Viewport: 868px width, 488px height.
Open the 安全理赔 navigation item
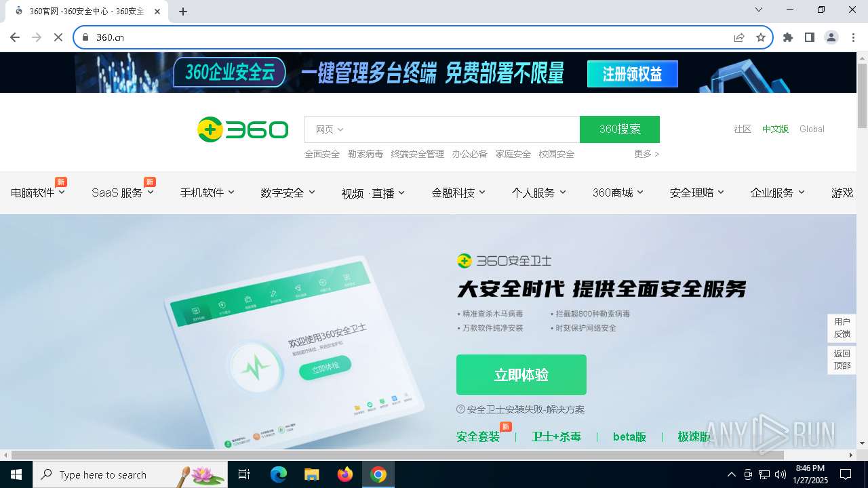(x=696, y=192)
